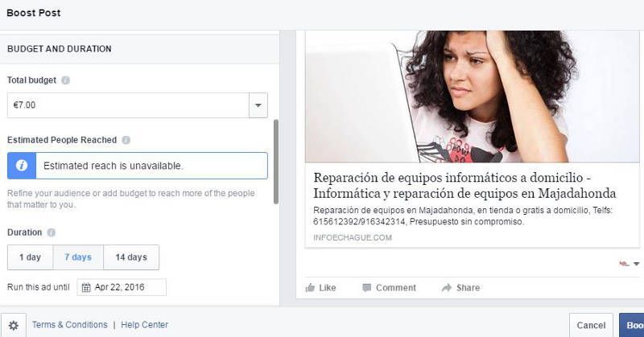Screen dimensions: 644x337
Task: Click the Cancel button
Action: coord(591,326)
